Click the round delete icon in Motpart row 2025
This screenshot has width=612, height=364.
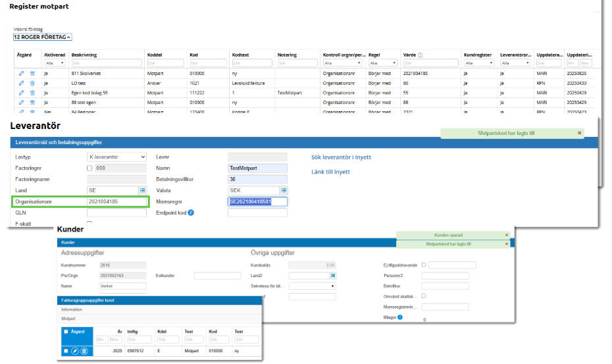coord(84,351)
